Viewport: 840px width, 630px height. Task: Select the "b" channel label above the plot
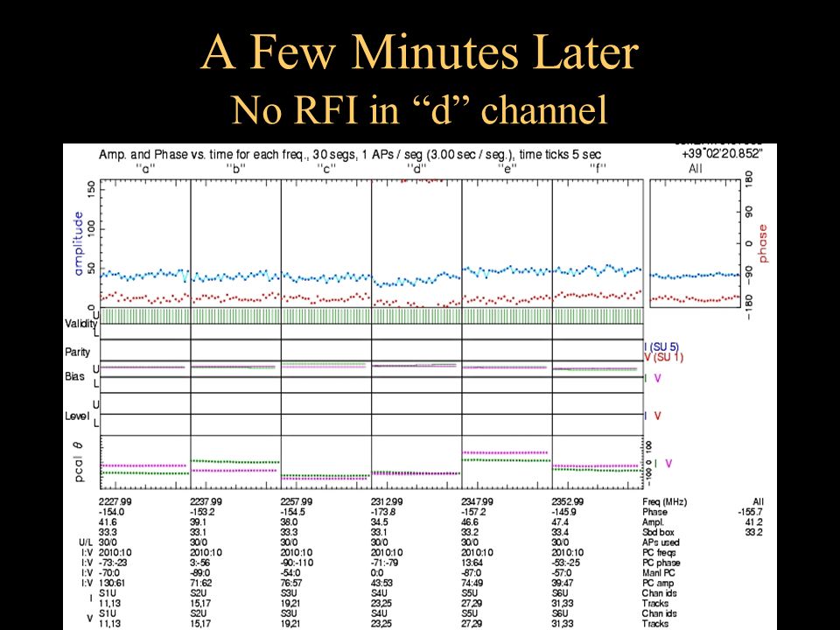point(235,168)
